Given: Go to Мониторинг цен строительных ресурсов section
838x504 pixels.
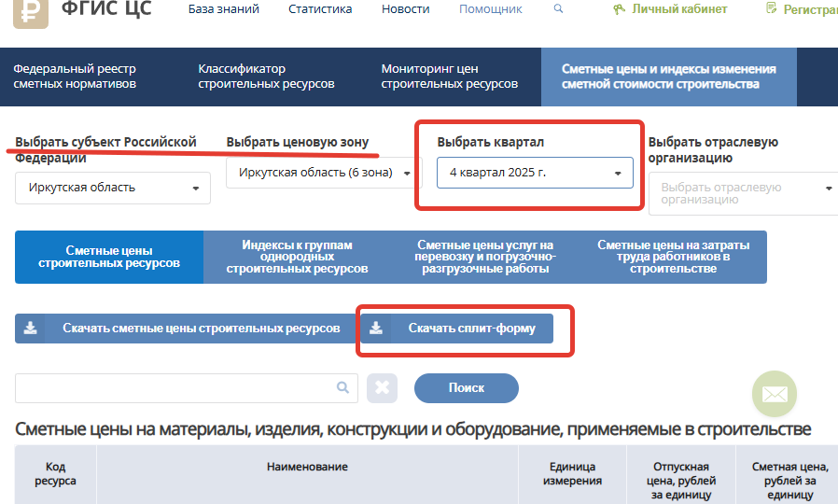Looking at the screenshot, I should [450, 77].
